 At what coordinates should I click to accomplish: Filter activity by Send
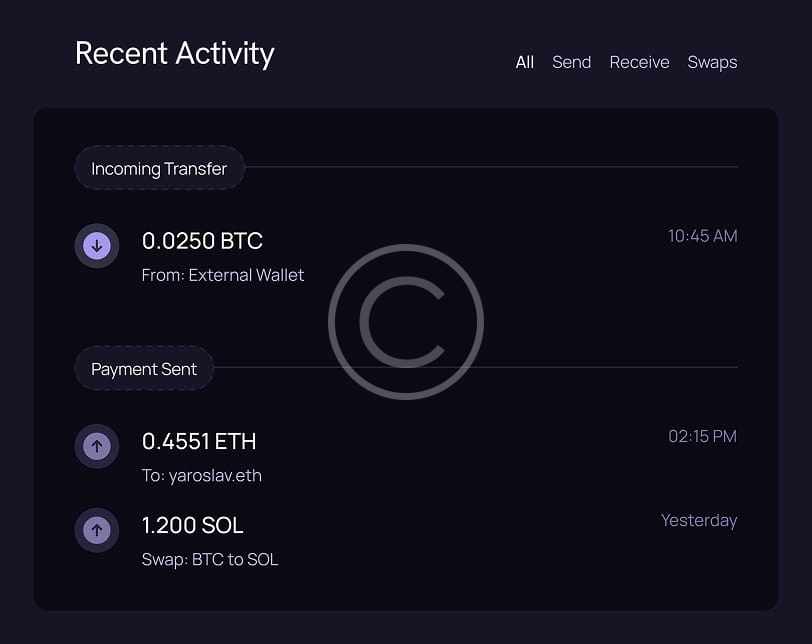571,62
